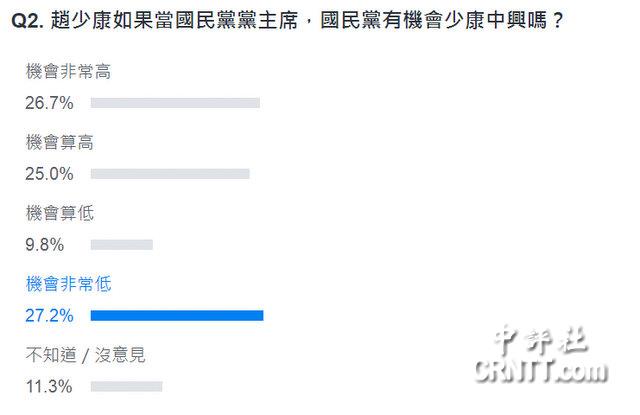Select the 不知道 / 沒意見 option
640x415 pixels.
click(x=85, y=355)
